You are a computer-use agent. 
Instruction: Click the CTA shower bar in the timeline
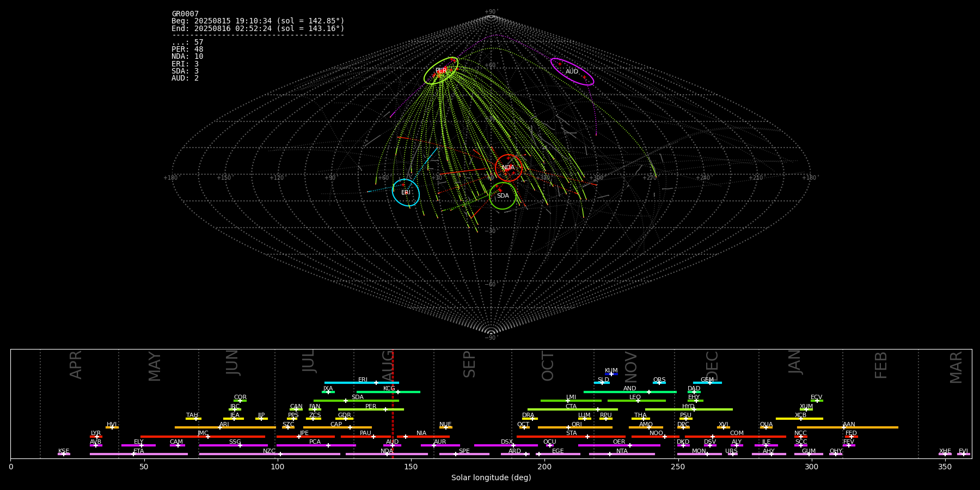click(x=573, y=409)
